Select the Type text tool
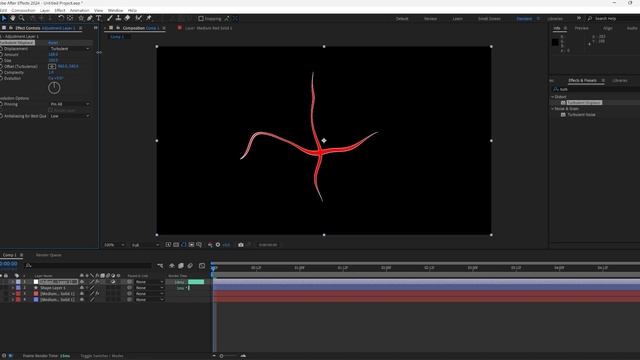This screenshot has width=640, height=360. click(x=99, y=18)
